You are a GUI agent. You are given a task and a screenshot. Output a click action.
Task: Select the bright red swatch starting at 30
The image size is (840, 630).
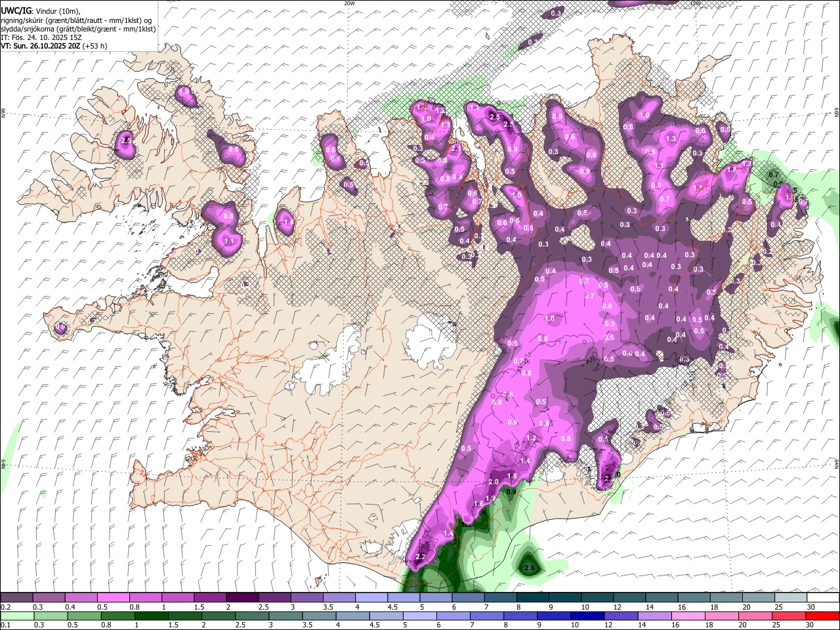click(x=822, y=616)
